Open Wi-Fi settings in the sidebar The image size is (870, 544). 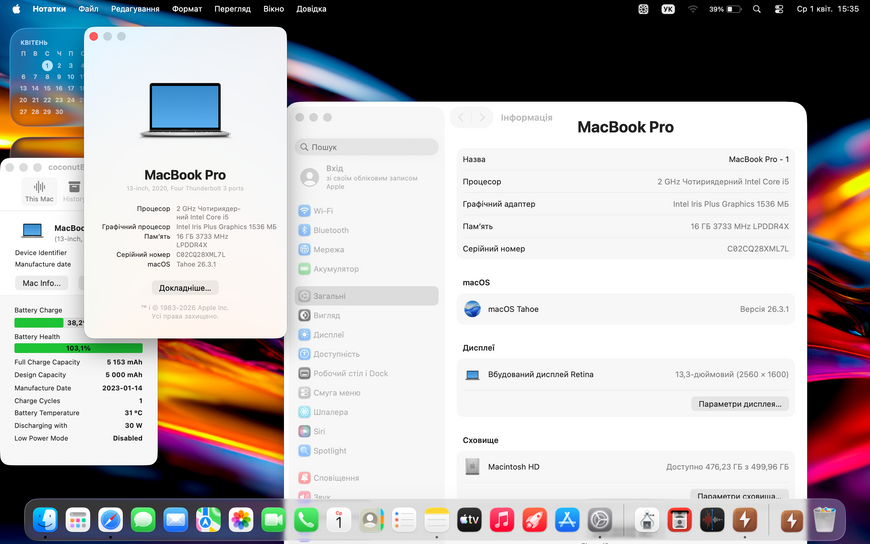tap(366, 211)
